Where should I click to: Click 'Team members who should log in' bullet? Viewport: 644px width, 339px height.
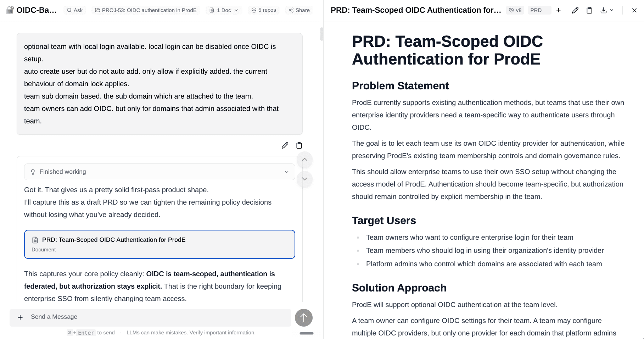(485, 250)
